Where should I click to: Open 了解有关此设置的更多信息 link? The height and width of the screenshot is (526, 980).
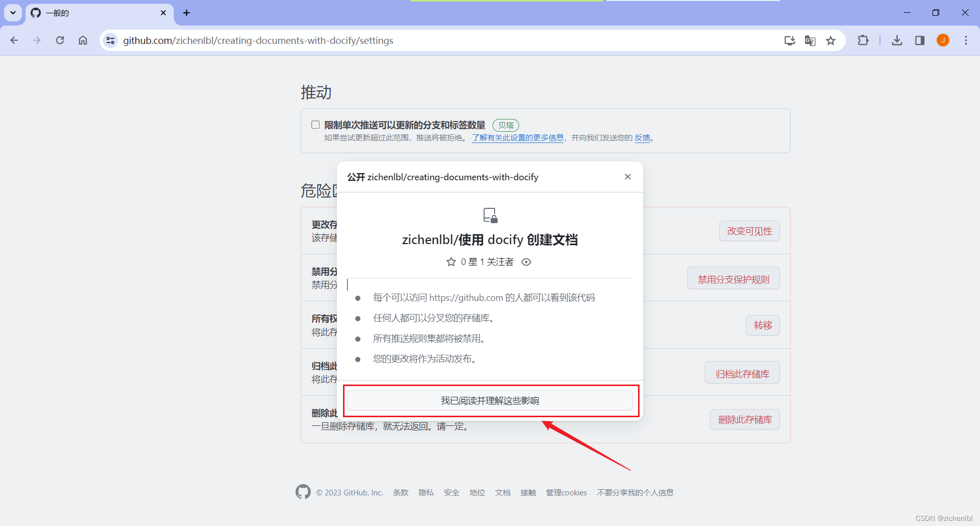[518, 138]
